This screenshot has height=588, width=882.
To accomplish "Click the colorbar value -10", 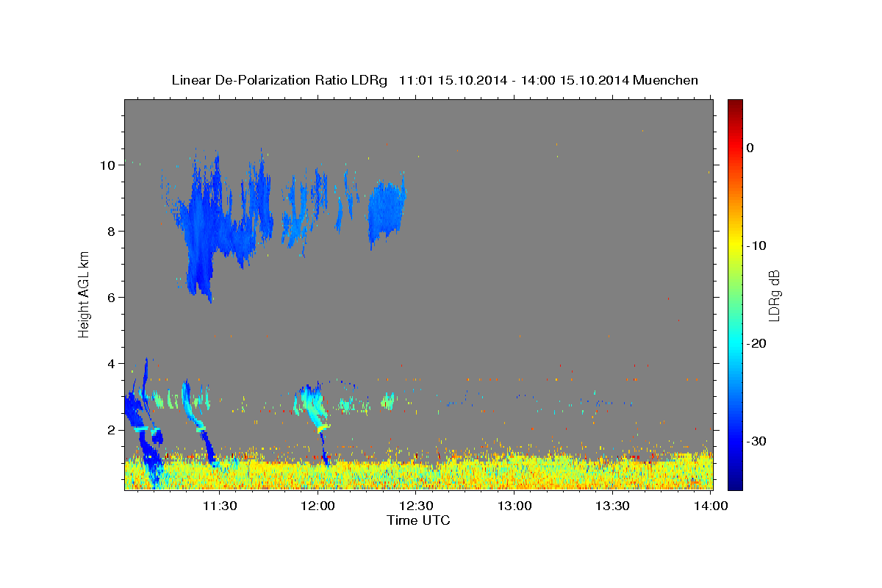I will coord(756,245).
